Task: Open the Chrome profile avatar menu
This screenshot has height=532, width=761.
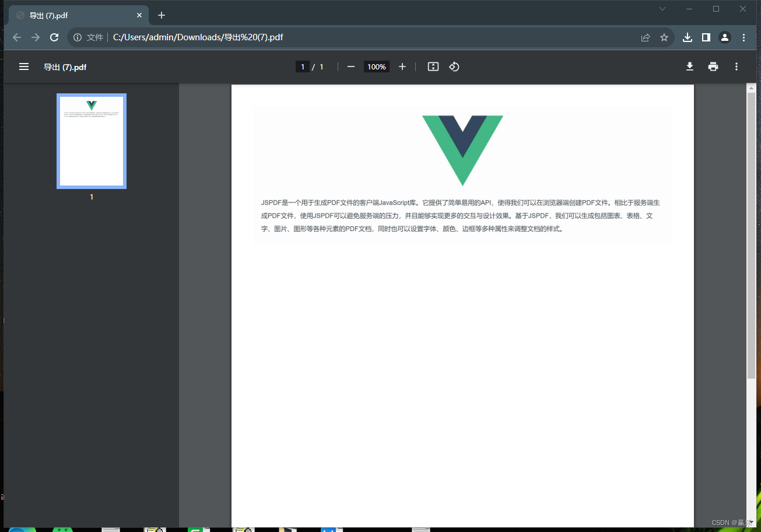Action: click(x=724, y=37)
